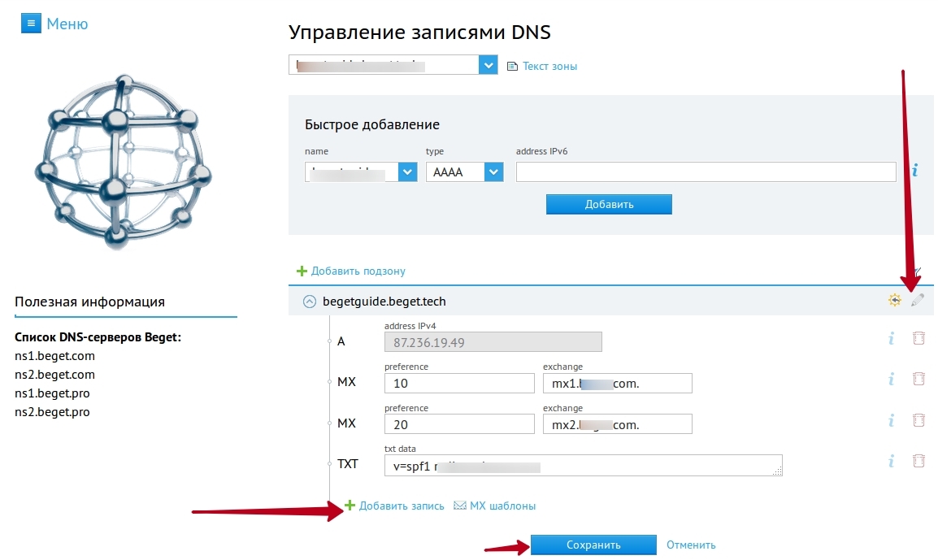Click the Отменить link

point(691,545)
